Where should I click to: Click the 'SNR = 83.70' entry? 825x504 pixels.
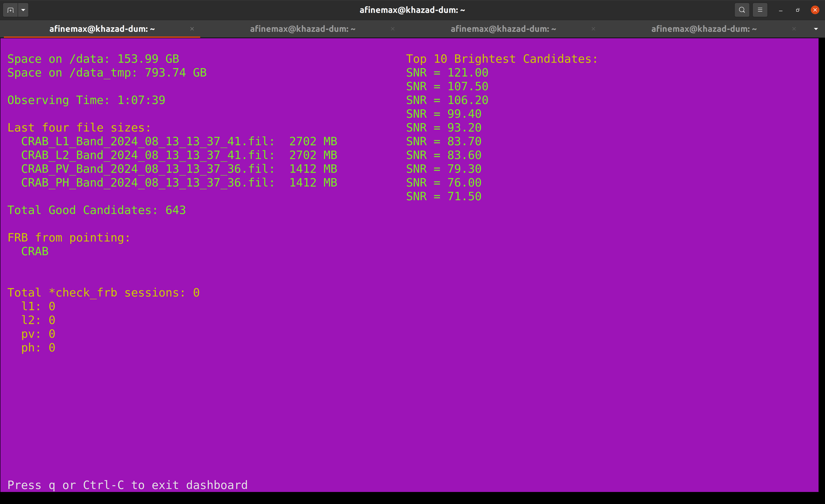[444, 141]
